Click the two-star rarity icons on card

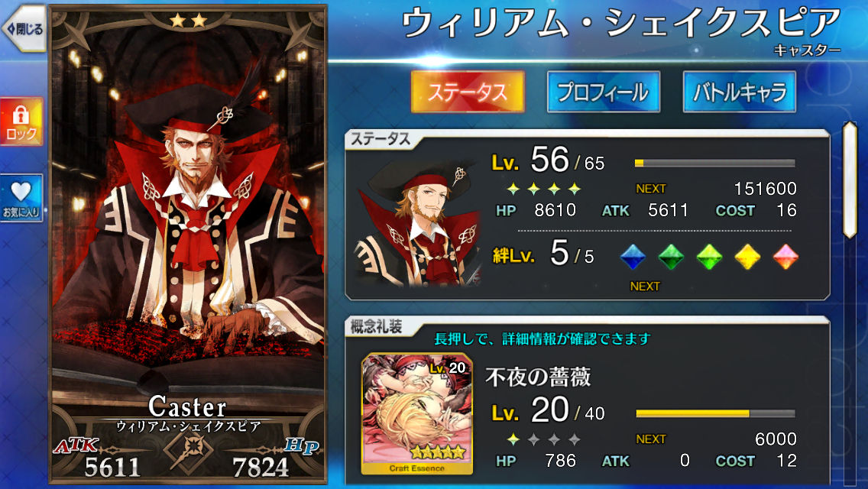[188, 21]
